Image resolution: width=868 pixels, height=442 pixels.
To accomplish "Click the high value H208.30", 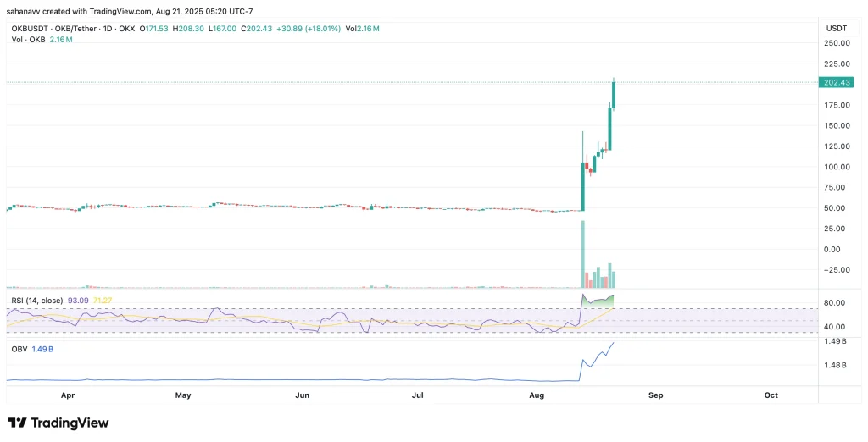I will pos(187,29).
